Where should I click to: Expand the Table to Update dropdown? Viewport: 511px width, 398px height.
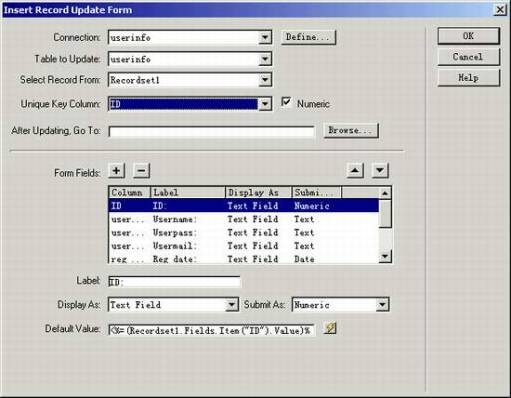[x=265, y=59]
